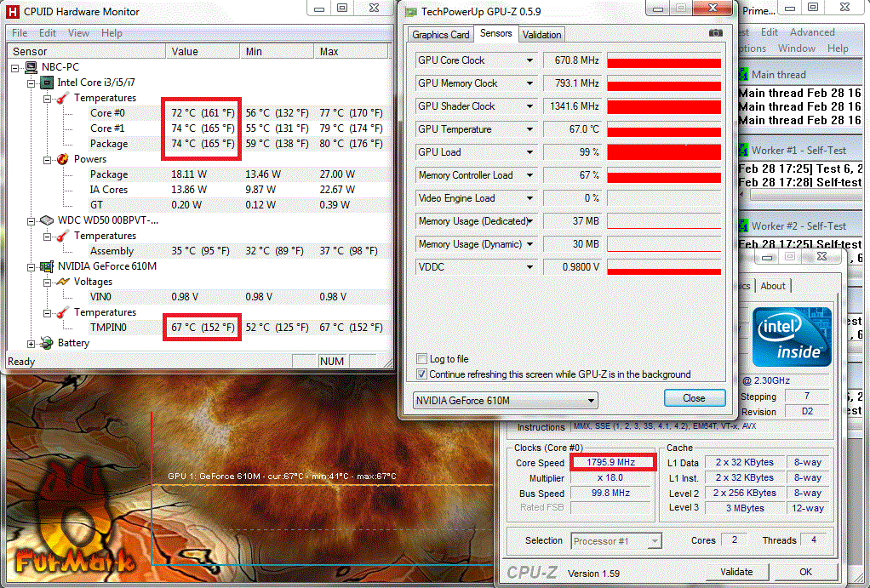Click the Value column header
Screen dimensions: 870x588
[x=203, y=52]
